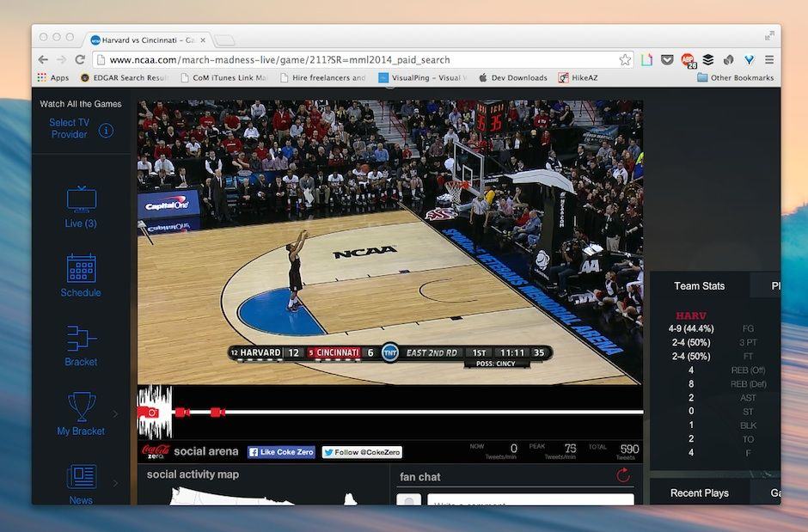Click the fan chat comment field
The width and height of the screenshot is (808, 532).
[x=529, y=500]
